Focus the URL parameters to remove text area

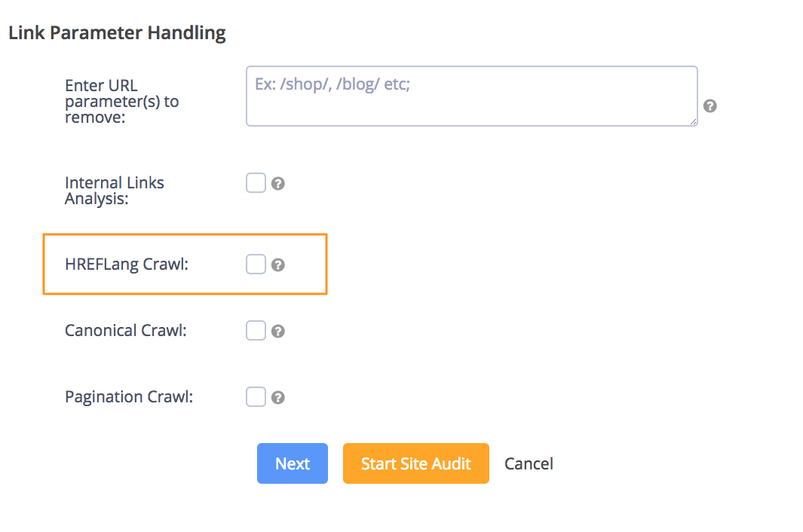click(472, 96)
